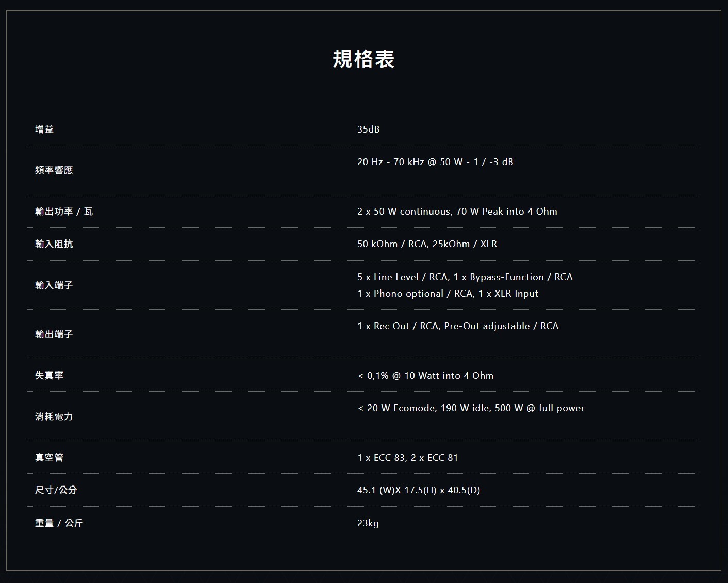Click the 規格表 heading
Viewport: 728px width, 583px height.
coord(363,59)
